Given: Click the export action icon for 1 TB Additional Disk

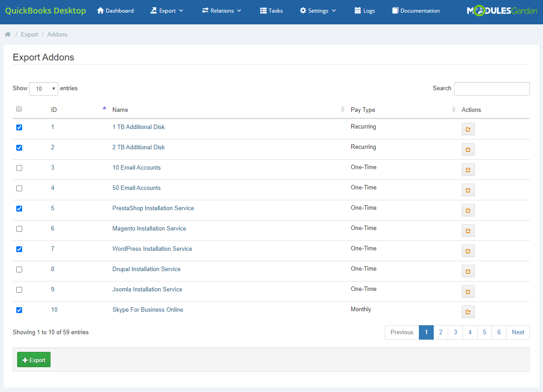Looking at the screenshot, I should click(x=468, y=129).
